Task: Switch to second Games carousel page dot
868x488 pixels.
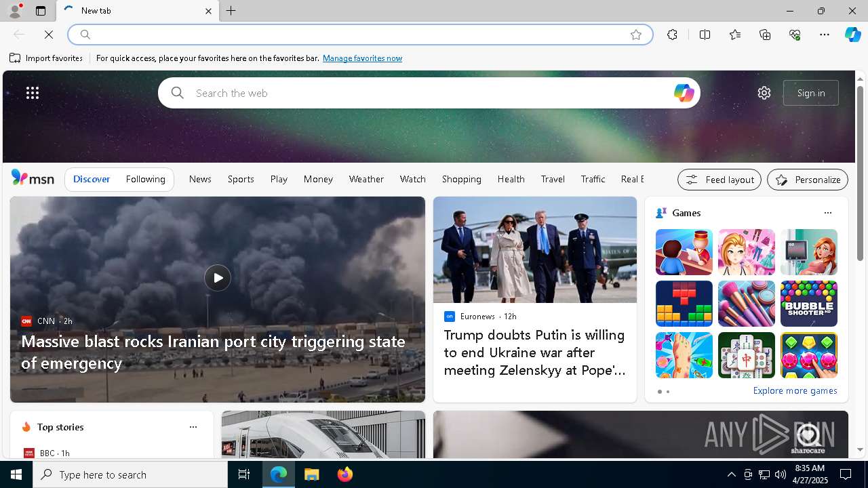Action: pos(668,392)
